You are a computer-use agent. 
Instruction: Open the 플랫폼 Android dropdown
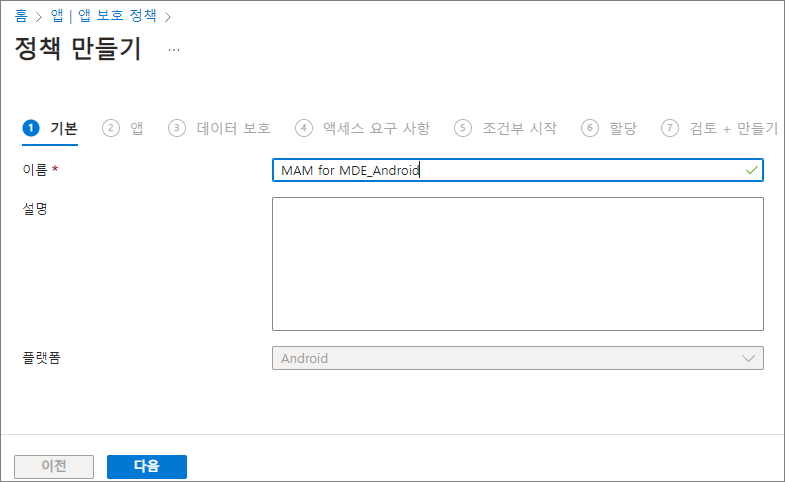518,358
